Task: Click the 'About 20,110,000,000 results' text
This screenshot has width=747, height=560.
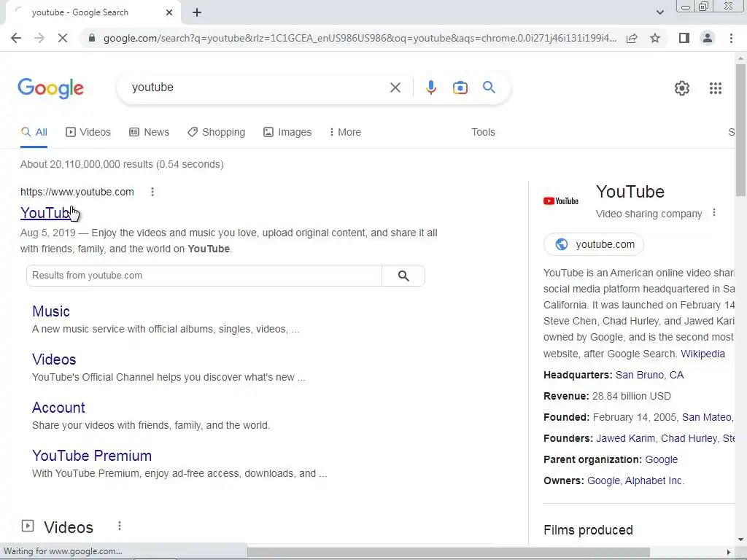Action: click(x=87, y=164)
